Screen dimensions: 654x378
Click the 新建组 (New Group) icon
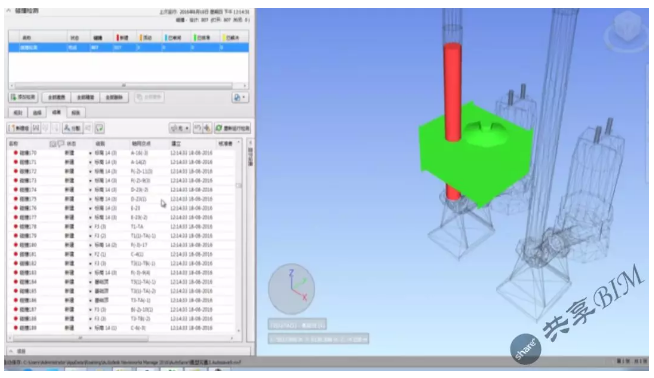coord(19,128)
